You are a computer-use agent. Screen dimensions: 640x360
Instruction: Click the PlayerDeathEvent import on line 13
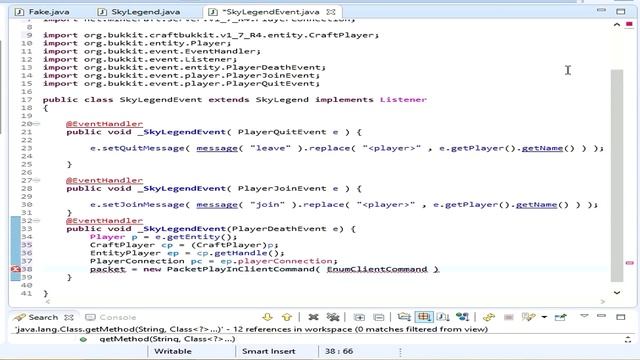(184, 67)
